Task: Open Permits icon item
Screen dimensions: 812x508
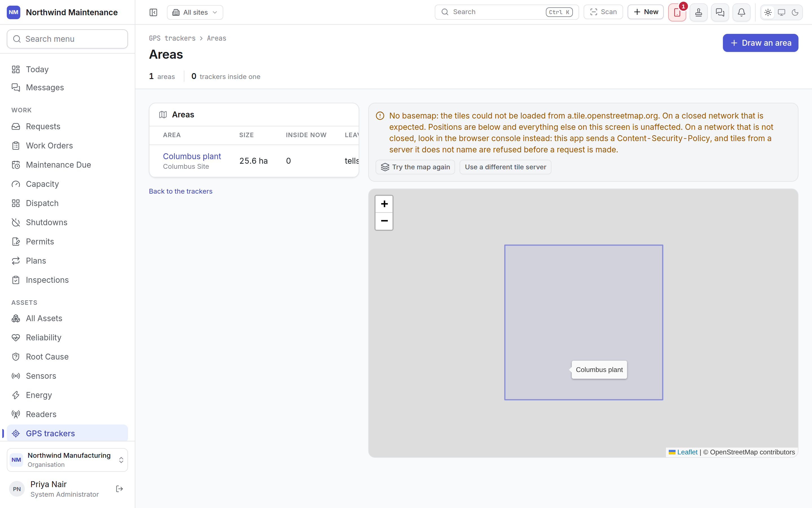Action: pos(67,241)
